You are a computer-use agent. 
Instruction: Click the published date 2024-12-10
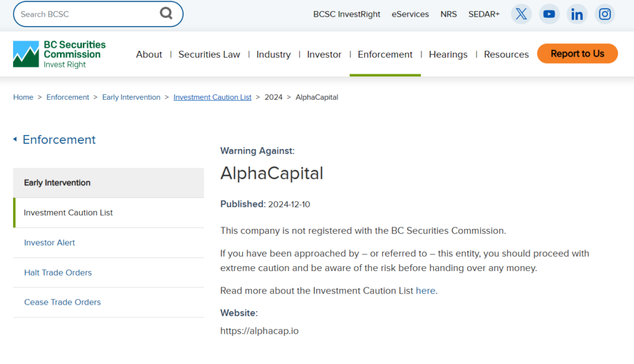click(289, 204)
